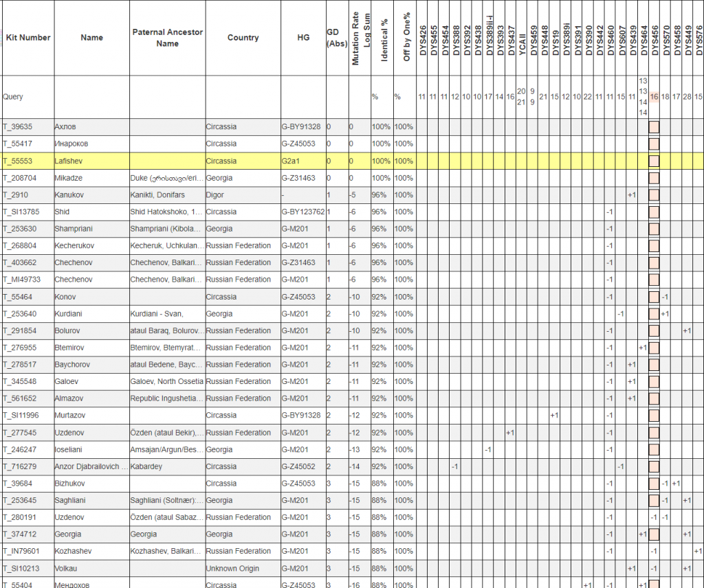Click the DYS464 marker column header
Viewport: 704px width, 588px height.
[x=643, y=41]
